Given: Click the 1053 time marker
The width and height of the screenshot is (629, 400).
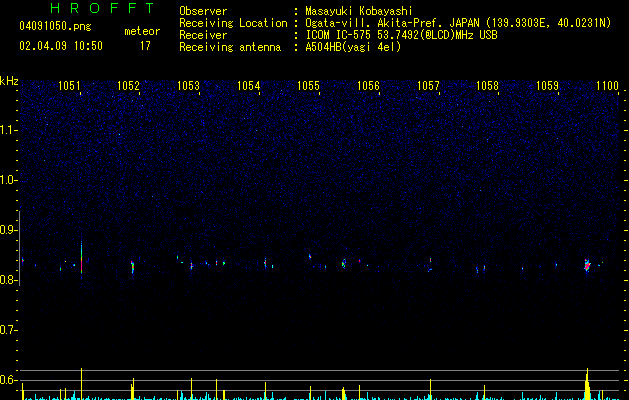Looking at the screenshot, I should click(188, 85).
